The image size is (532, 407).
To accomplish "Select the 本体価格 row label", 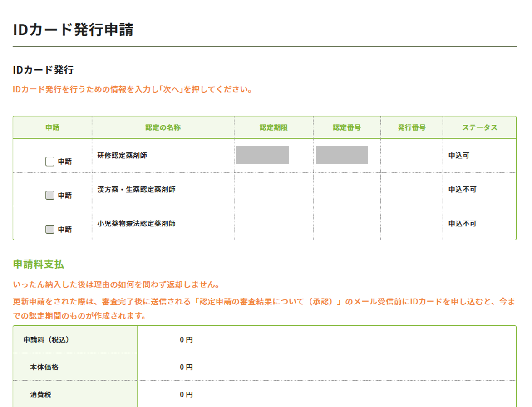I will pos(44,367).
